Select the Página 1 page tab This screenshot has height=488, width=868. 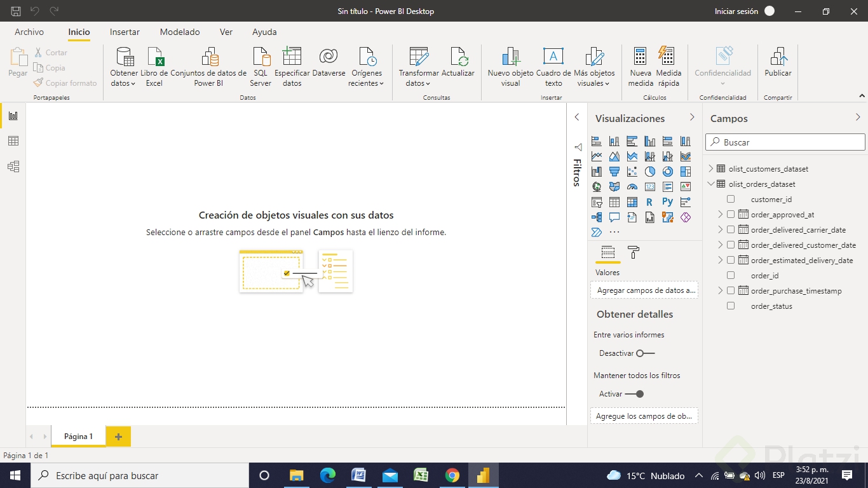click(78, 437)
